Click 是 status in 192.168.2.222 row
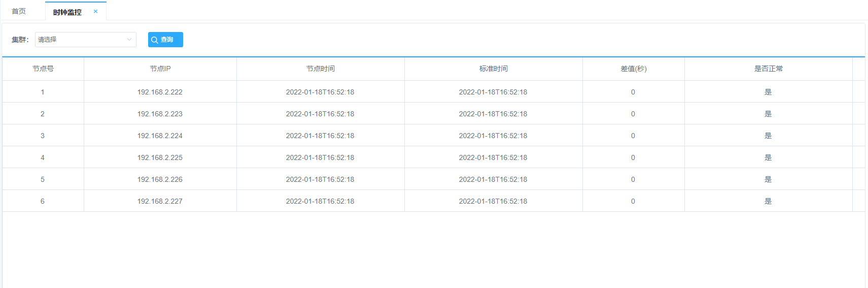The image size is (868, 288). point(768,92)
